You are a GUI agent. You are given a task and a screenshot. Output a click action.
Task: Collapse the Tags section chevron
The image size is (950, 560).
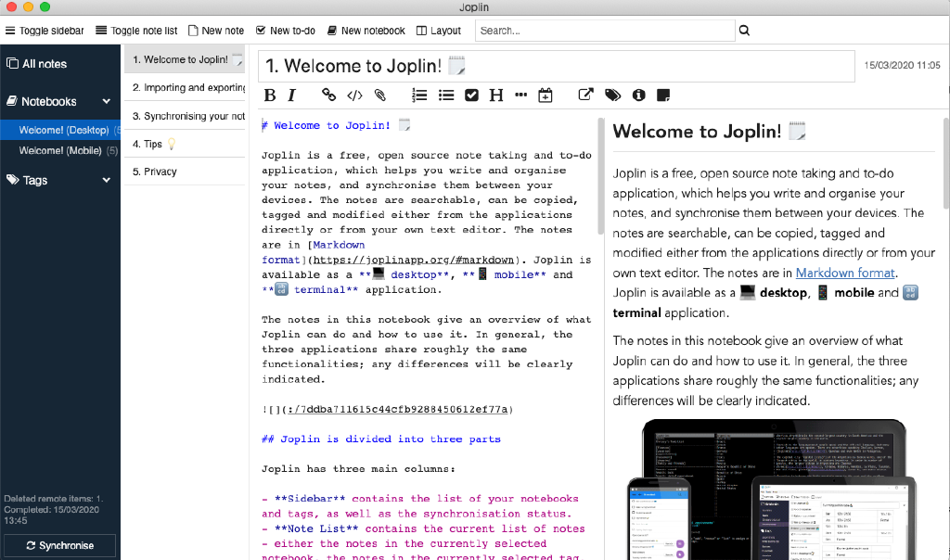(x=107, y=180)
